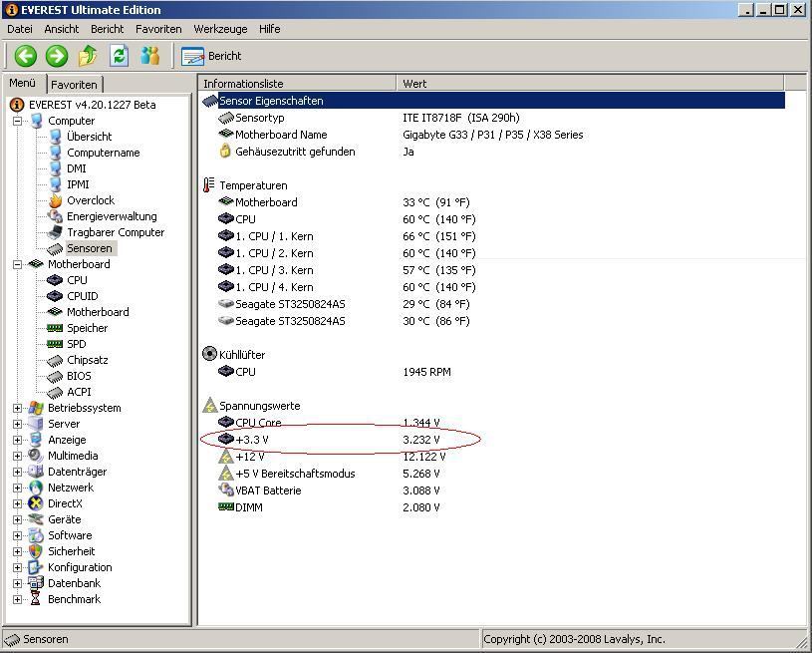The width and height of the screenshot is (812, 653).
Task: Go forward with the green right arrow
Action: click(57, 56)
